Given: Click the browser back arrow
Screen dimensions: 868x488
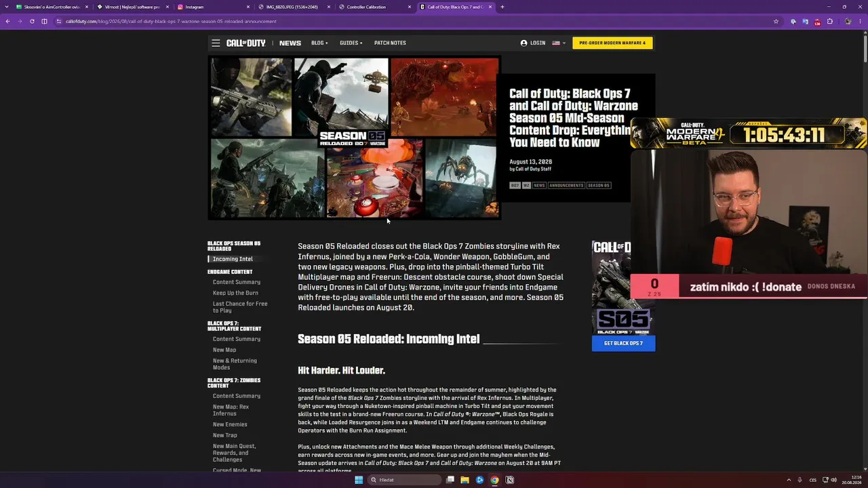Looking at the screenshot, I should (x=7, y=21).
